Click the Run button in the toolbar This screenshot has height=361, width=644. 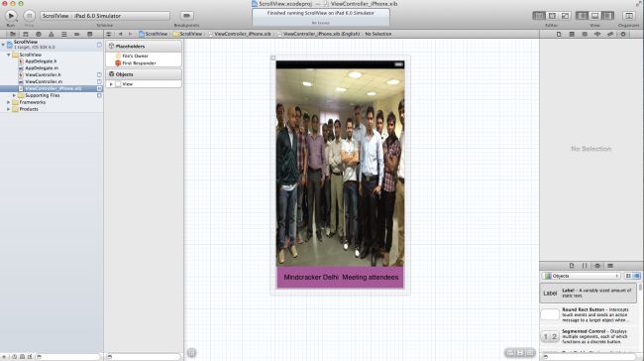point(11,16)
